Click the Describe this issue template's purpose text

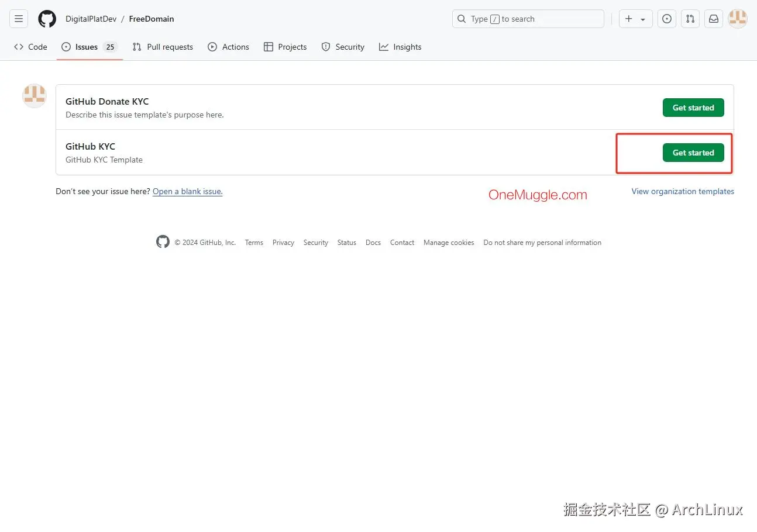pyautogui.click(x=144, y=115)
